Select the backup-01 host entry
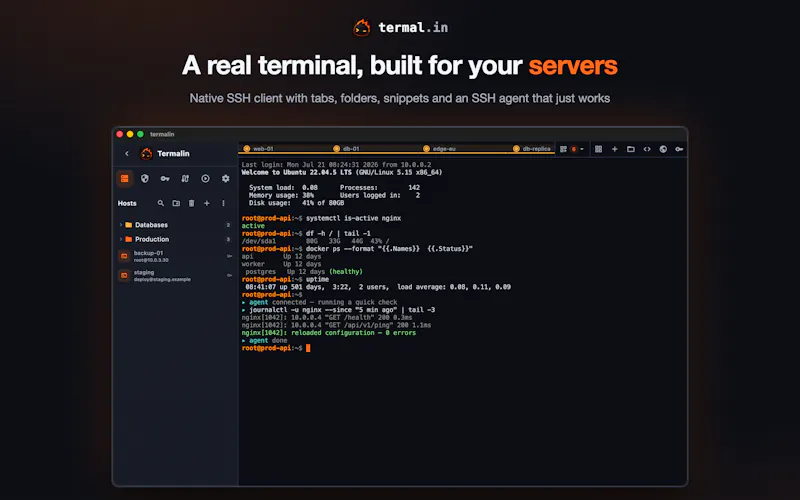Viewport: 800px width, 500px height. click(x=175, y=256)
